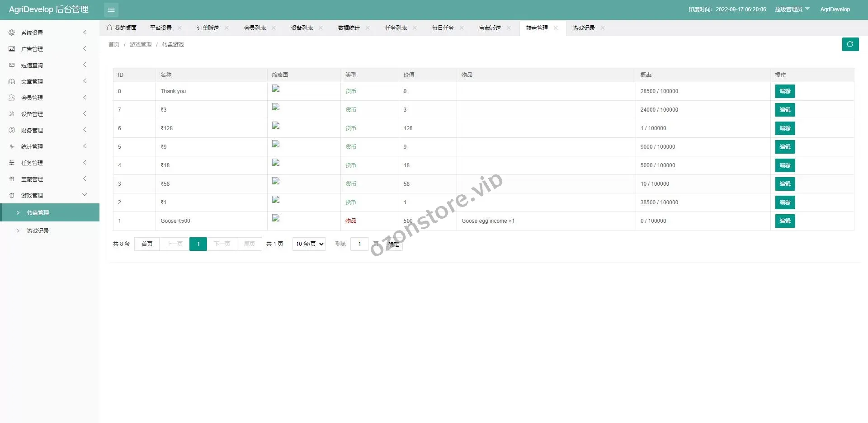
Task: Close the 平台设置 tab with its X
Action: click(179, 28)
